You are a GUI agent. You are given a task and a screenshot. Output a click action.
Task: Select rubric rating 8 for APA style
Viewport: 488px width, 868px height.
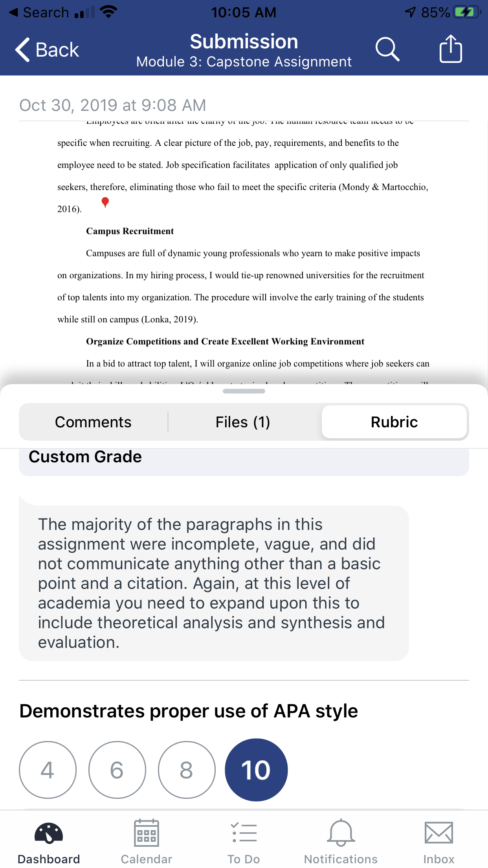(187, 770)
